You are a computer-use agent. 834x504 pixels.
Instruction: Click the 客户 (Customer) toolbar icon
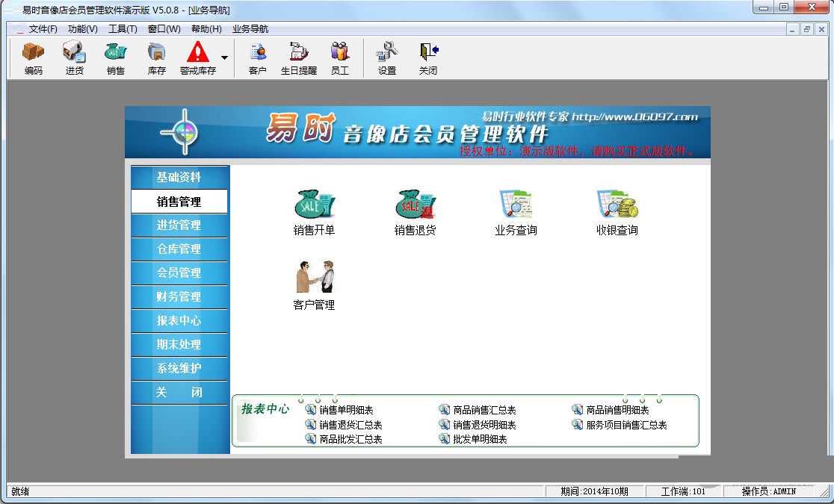tap(256, 57)
